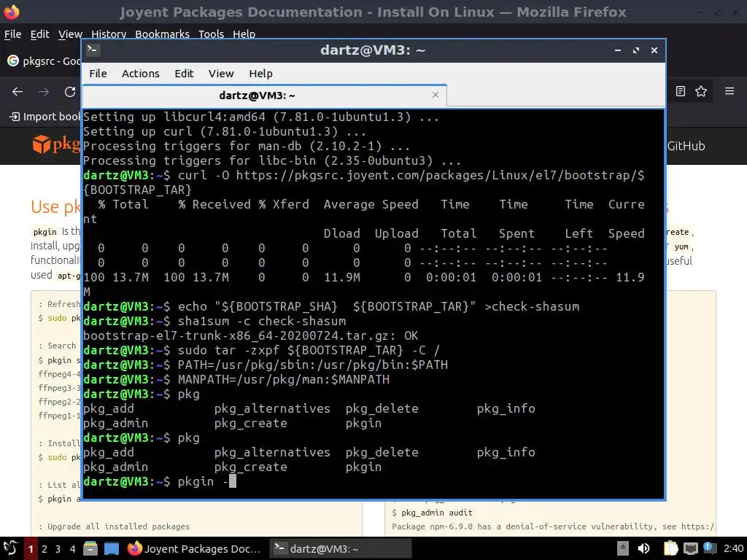Open the terminal Edit menu
The height and width of the screenshot is (560, 747).
click(184, 74)
